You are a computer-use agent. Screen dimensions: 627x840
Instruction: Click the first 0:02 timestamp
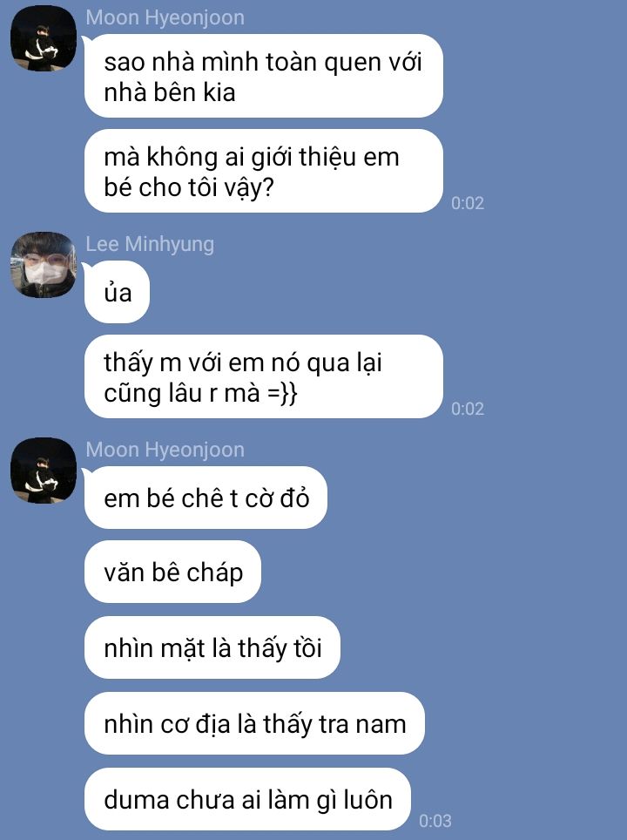pyautogui.click(x=468, y=203)
